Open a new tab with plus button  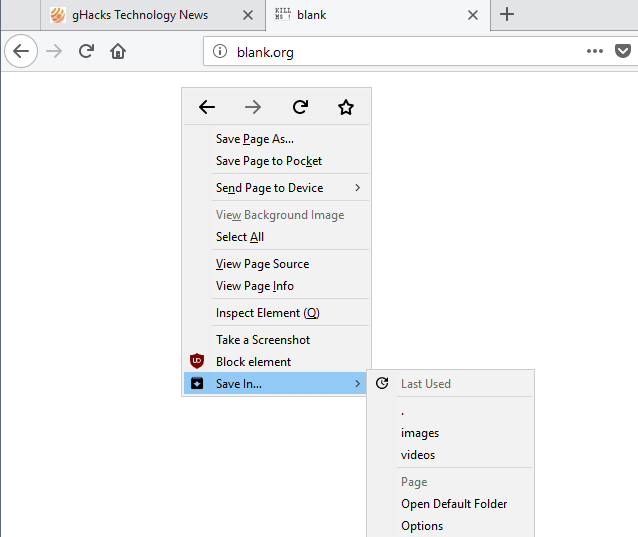[507, 15]
